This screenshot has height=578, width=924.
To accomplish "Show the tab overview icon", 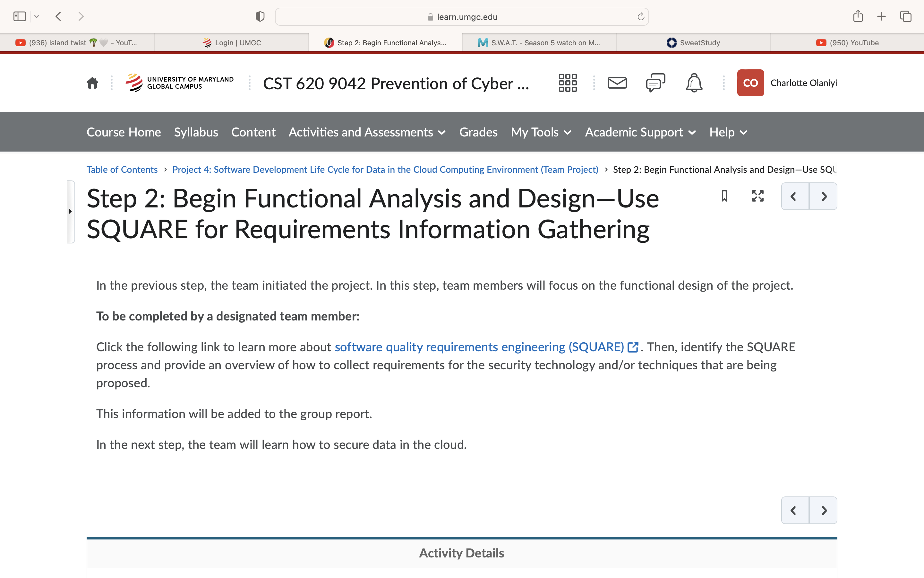I will pos(906,16).
